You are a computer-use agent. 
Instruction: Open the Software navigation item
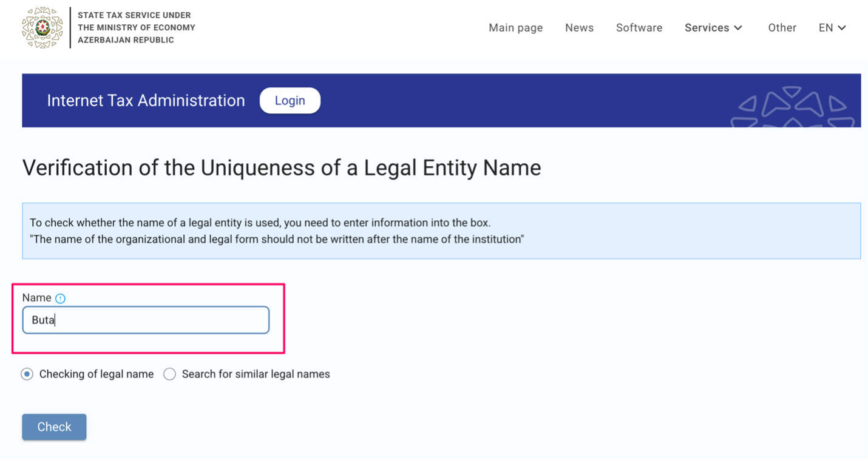click(x=639, y=28)
